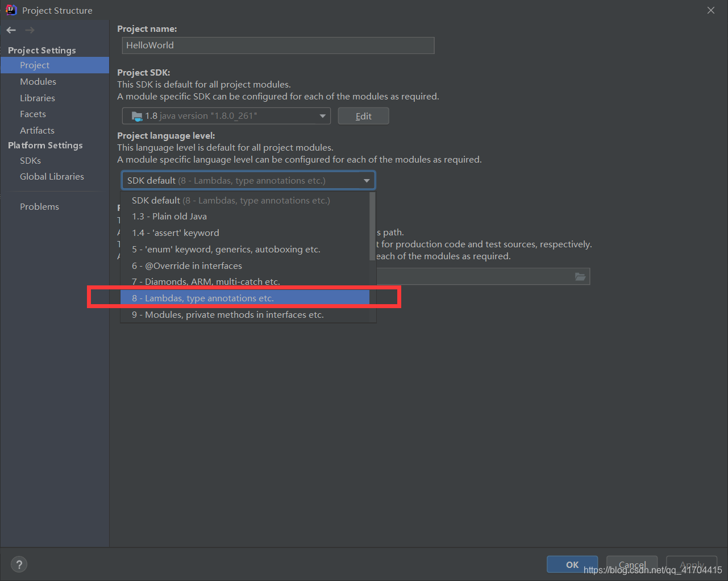728x581 pixels.
Task: Select "5 - 'enum' keyword, generics" option
Action: (x=245, y=250)
